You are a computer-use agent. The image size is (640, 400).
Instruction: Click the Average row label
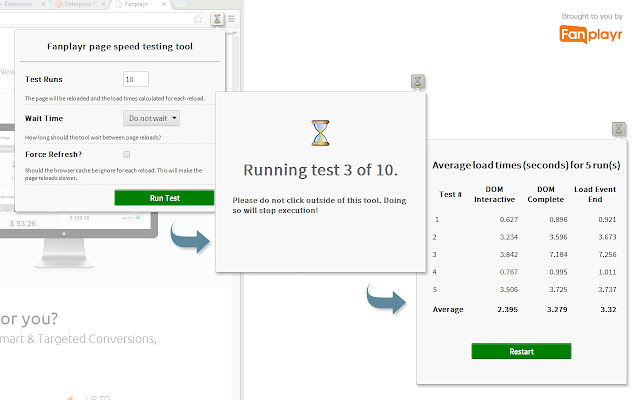448,309
